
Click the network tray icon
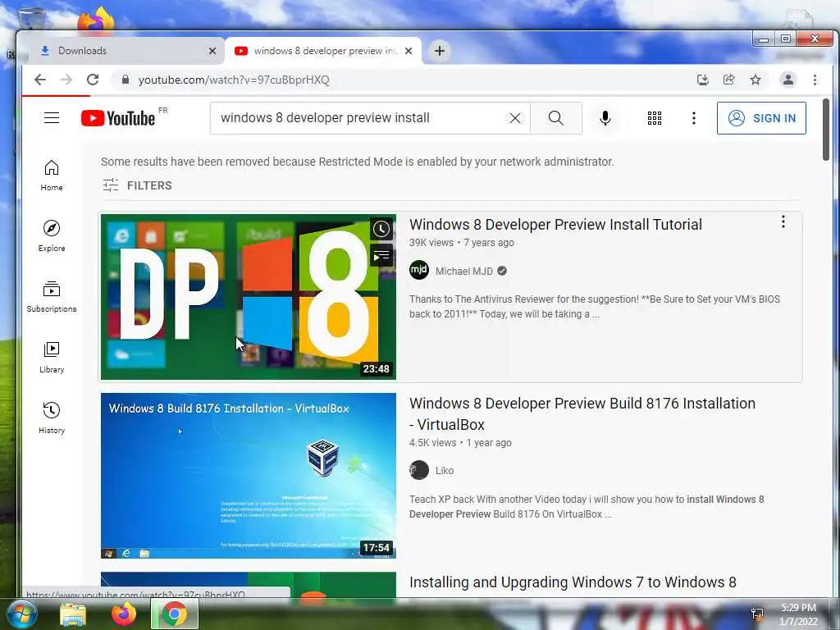757,614
